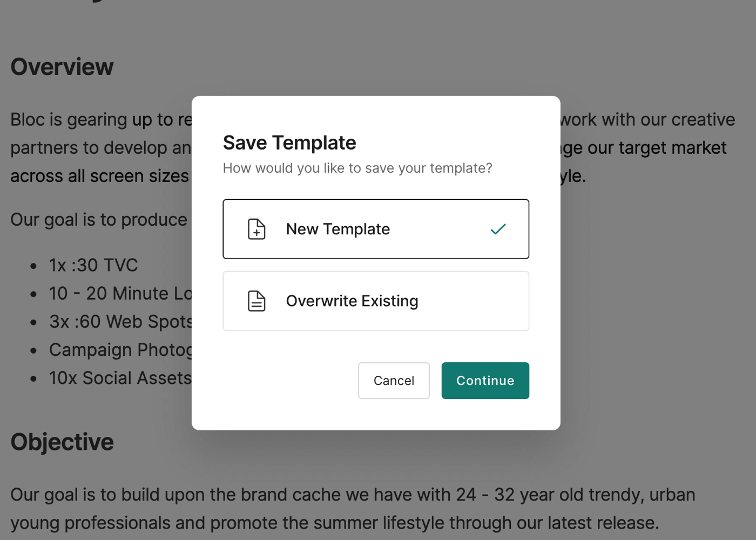Choose the Overwrite Existing option
Screen dimensions: 756x540
[x=352, y=301]
